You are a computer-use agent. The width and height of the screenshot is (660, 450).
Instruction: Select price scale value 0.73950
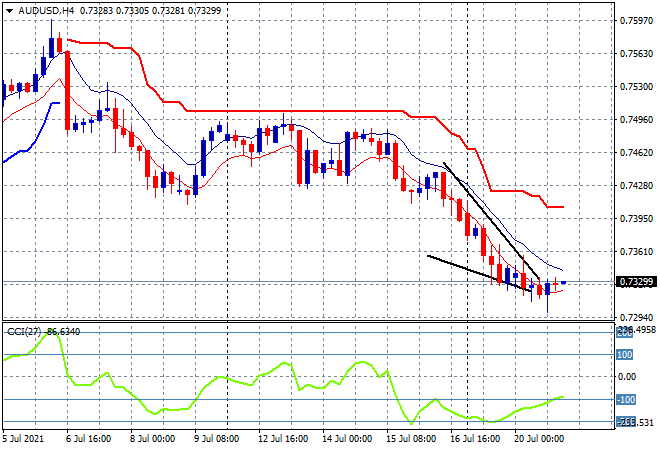[x=636, y=218]
